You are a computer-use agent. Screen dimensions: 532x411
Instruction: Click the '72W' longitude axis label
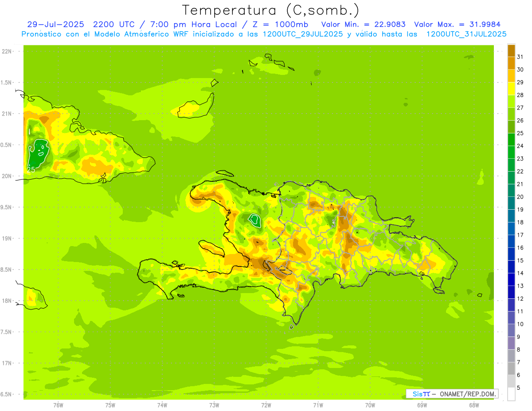(x=266, y=405)
